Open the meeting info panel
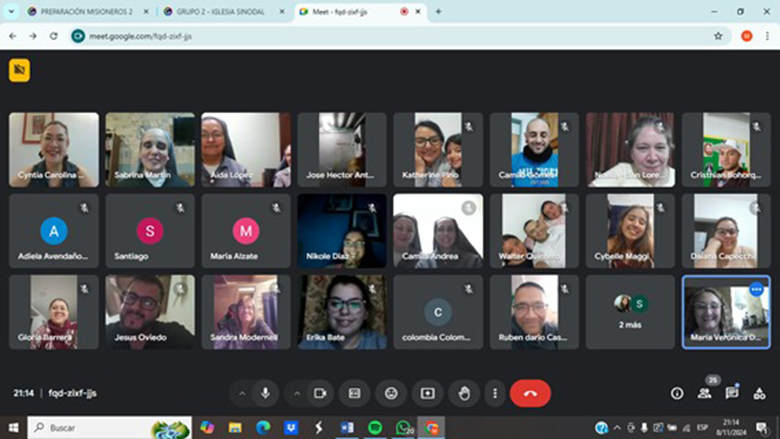Image resolution: width=780 pixels, height=439 pixels. 677,393
